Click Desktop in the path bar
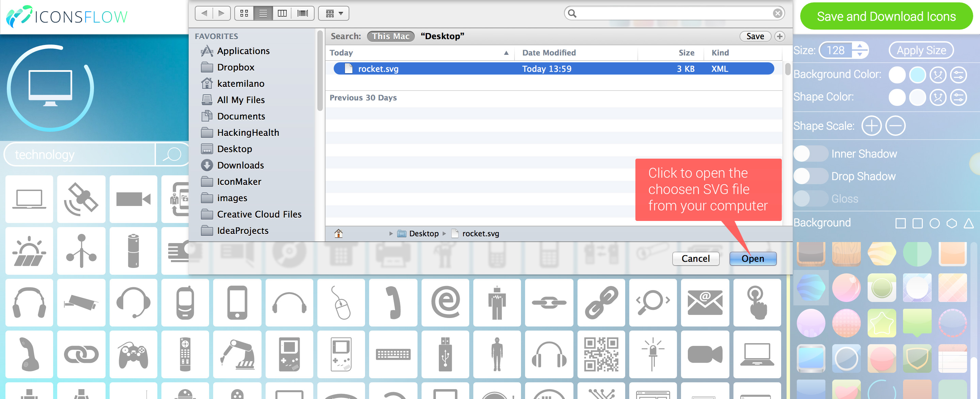Screen dimensions: 980x399 [418, 234]
